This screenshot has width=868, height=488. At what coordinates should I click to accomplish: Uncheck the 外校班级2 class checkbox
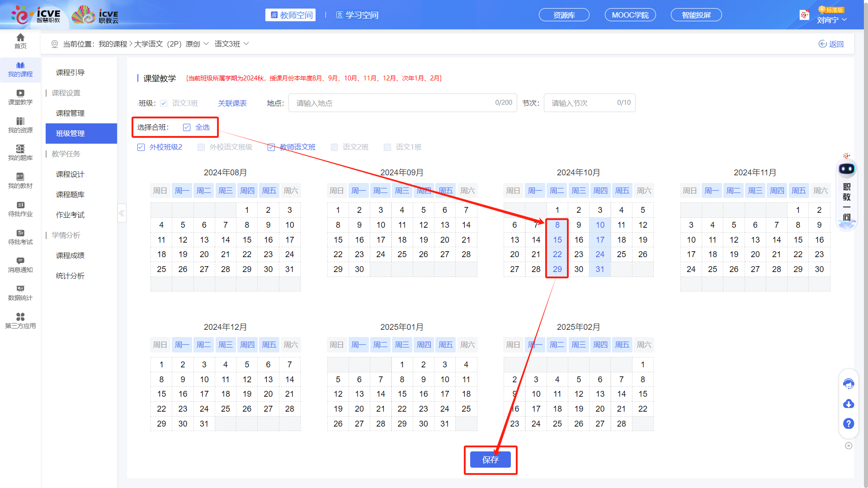[x=141, y=147]
